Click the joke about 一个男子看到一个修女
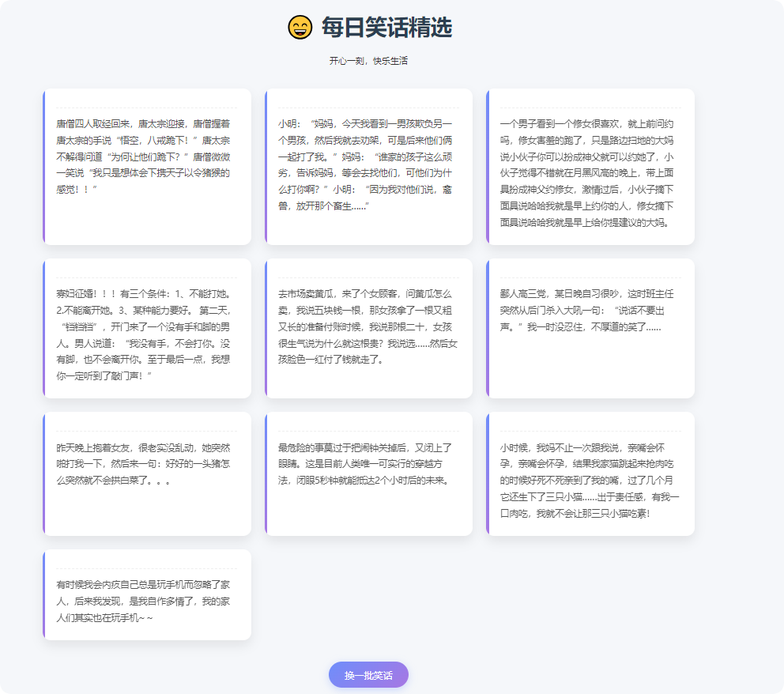The image size is (784, 694). [x=590, y=167]
